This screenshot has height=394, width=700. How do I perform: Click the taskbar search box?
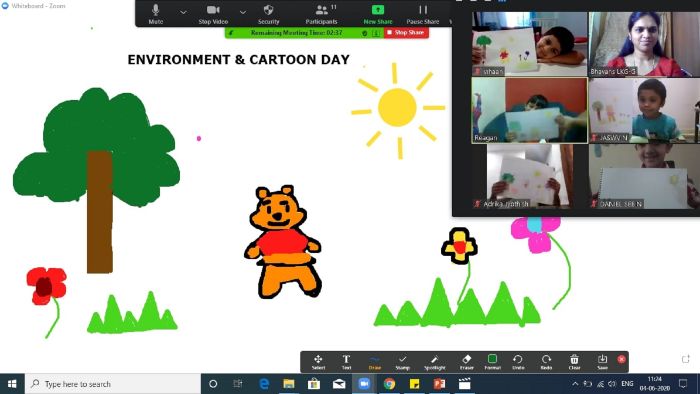pos(112,384)
